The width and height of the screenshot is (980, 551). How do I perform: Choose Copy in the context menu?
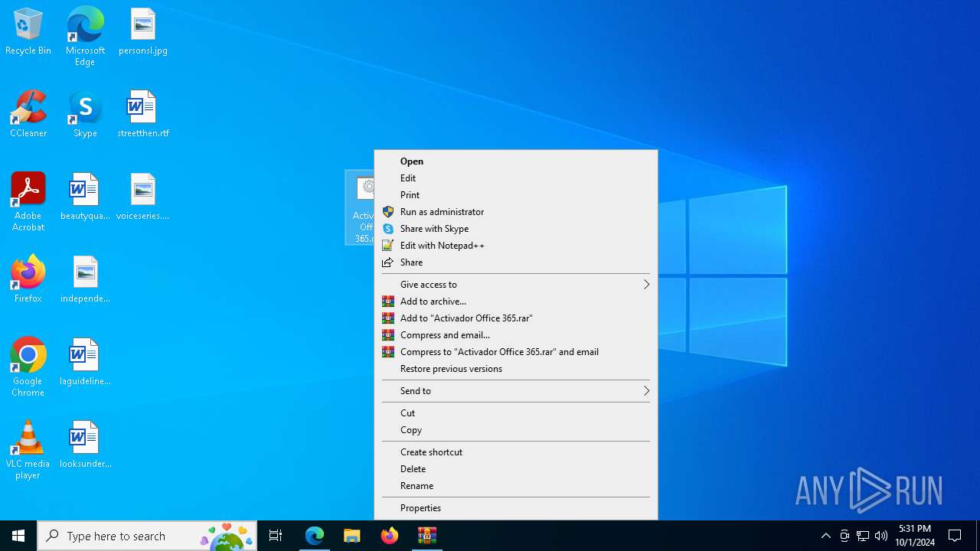(x=516, y=430)
